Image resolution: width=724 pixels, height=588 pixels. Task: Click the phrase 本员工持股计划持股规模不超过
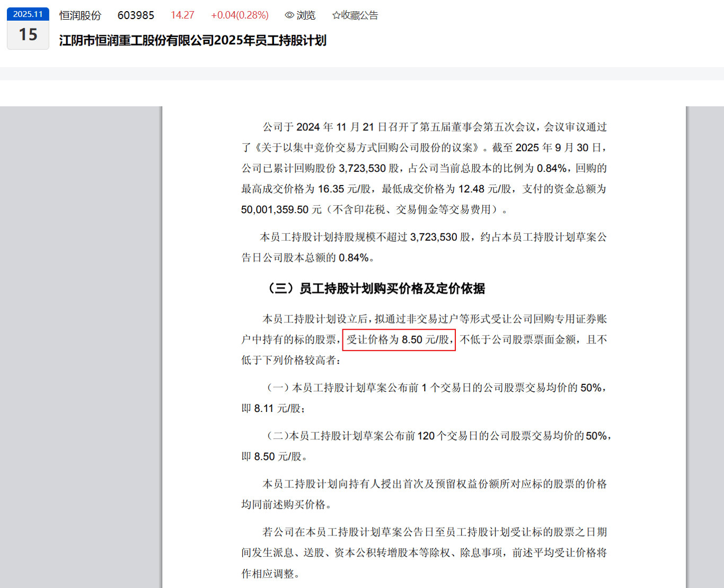coord(334,238)
